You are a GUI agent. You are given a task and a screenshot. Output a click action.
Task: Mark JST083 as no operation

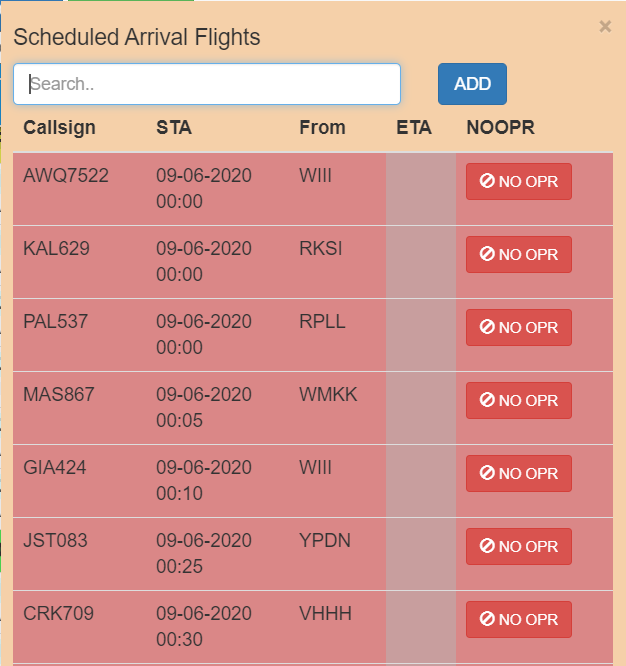[518, 547]
